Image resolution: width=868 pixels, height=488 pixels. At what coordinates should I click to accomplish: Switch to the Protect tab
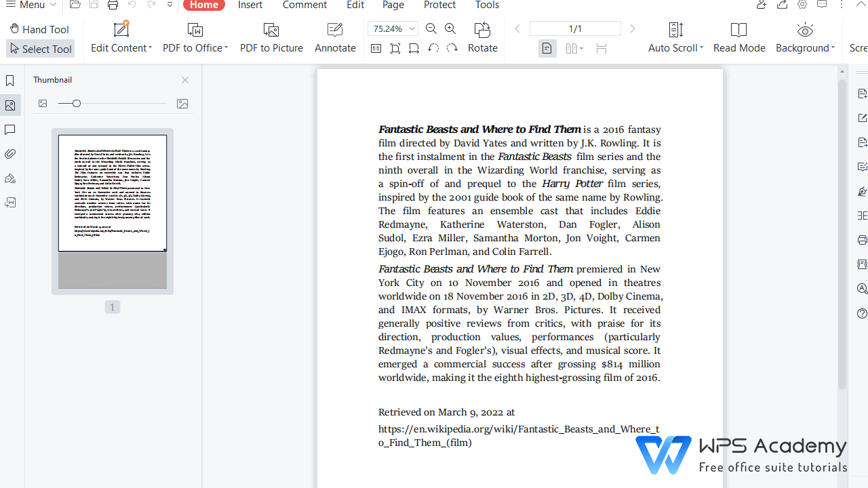[439, 5]
